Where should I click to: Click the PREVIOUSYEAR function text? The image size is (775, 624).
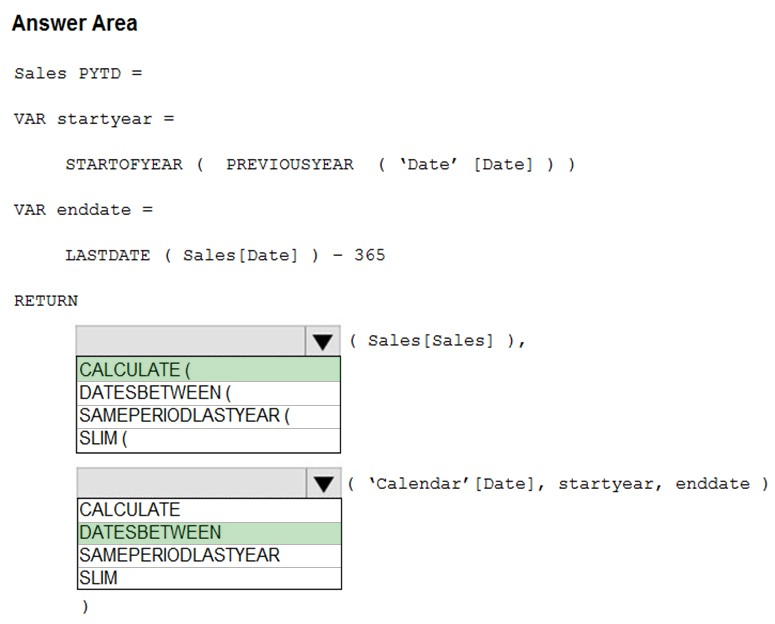point(290,164)
